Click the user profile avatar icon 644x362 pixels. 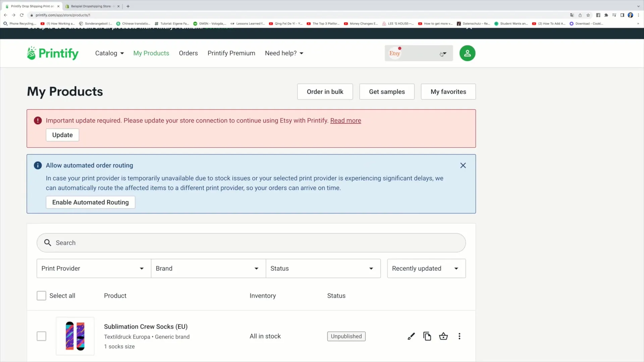pos(467,53)
